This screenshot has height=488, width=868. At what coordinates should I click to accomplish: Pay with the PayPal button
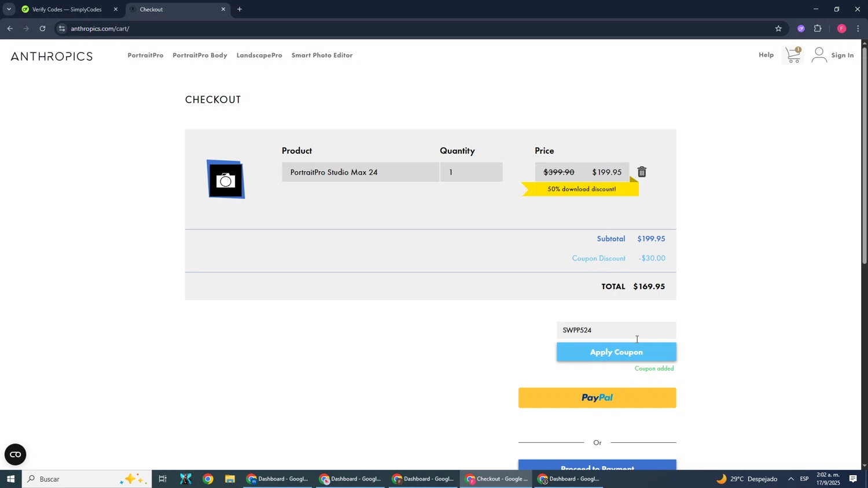tap(597, 398)
